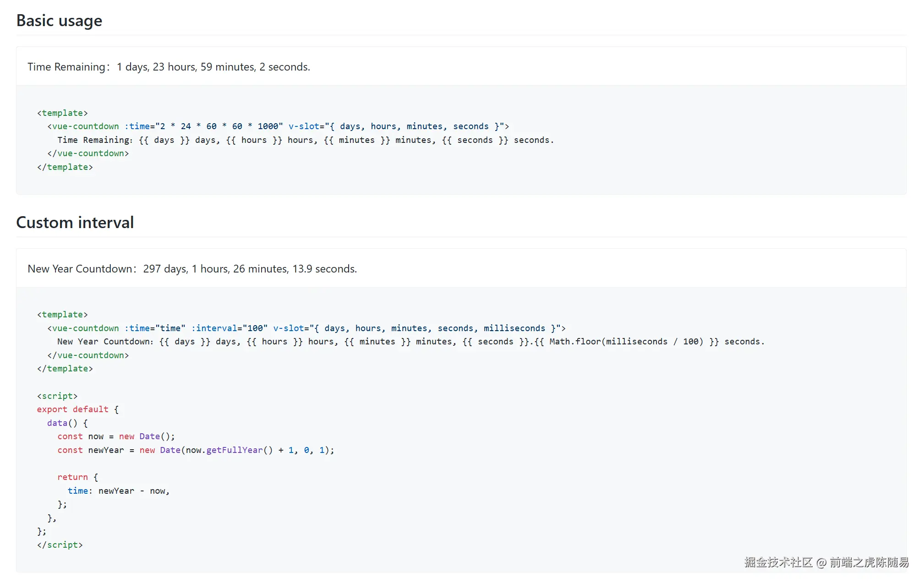Click the opening <script> tag
The width and height of the screenshot is (924, 583).
click(x=57, y=396)
